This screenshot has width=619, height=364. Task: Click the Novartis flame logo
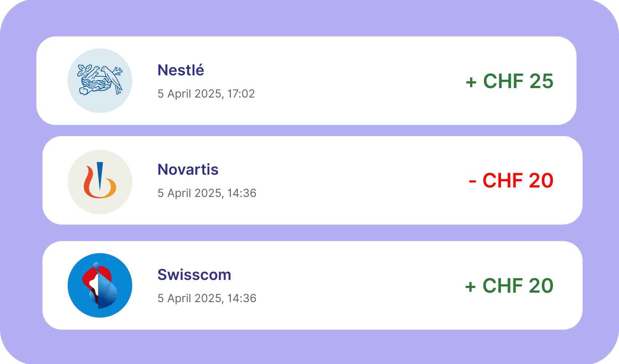point(100,180)
